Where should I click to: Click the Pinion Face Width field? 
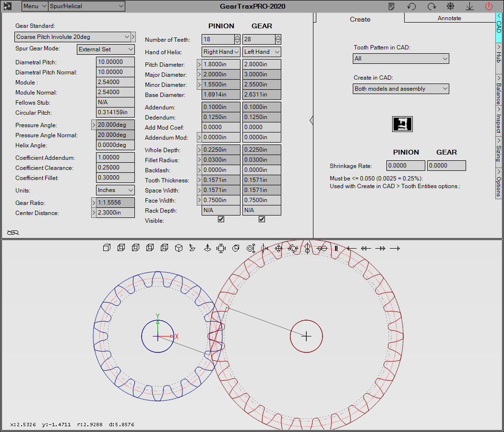221,200
